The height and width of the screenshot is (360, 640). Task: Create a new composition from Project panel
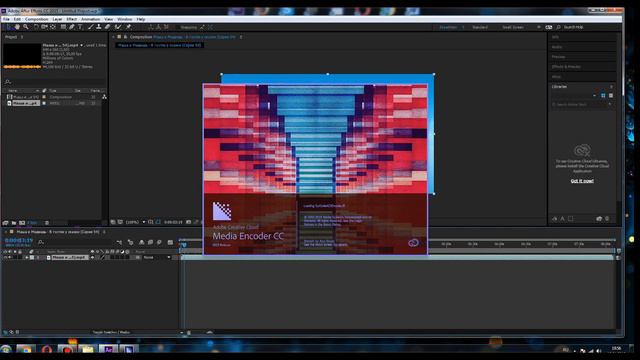22,223
